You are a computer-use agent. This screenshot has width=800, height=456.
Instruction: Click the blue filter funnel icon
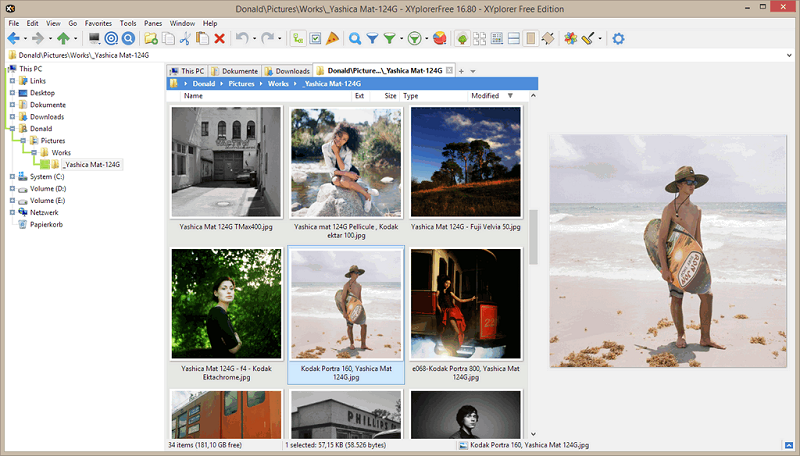[x=371, y=39]
